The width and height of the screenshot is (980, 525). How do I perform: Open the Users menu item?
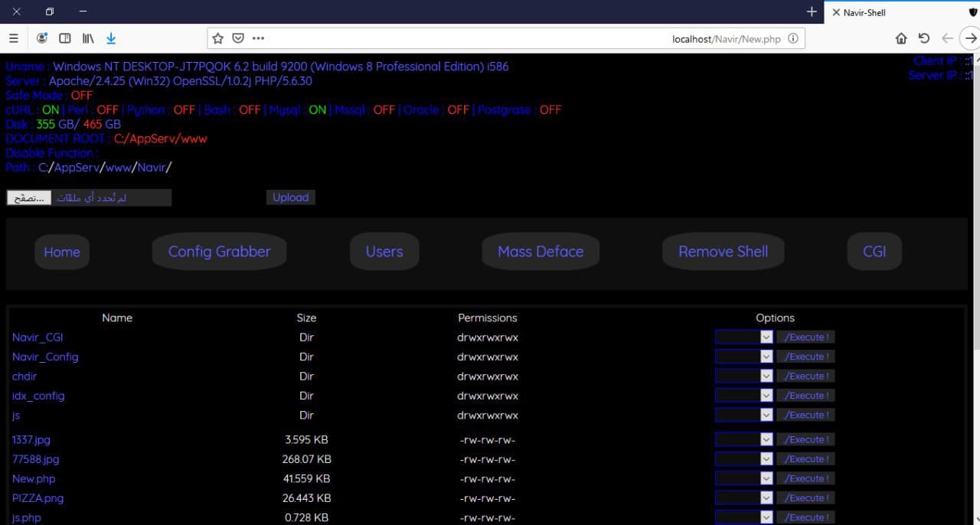pyautogui.click(x=384, y=252)
